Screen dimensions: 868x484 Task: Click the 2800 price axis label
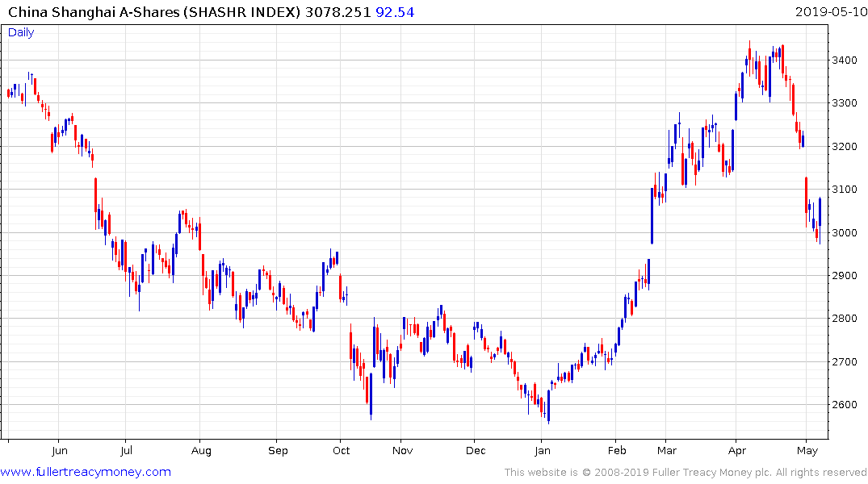coord(845,318)
